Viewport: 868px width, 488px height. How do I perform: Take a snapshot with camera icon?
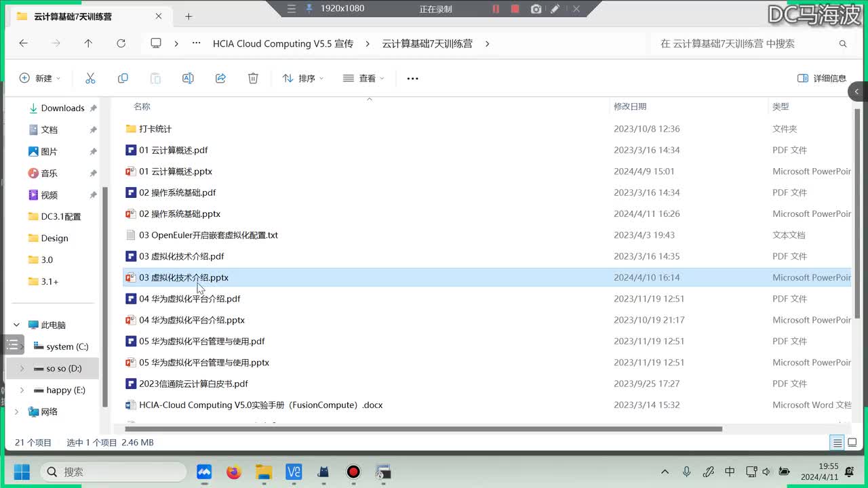coord(536,9)
